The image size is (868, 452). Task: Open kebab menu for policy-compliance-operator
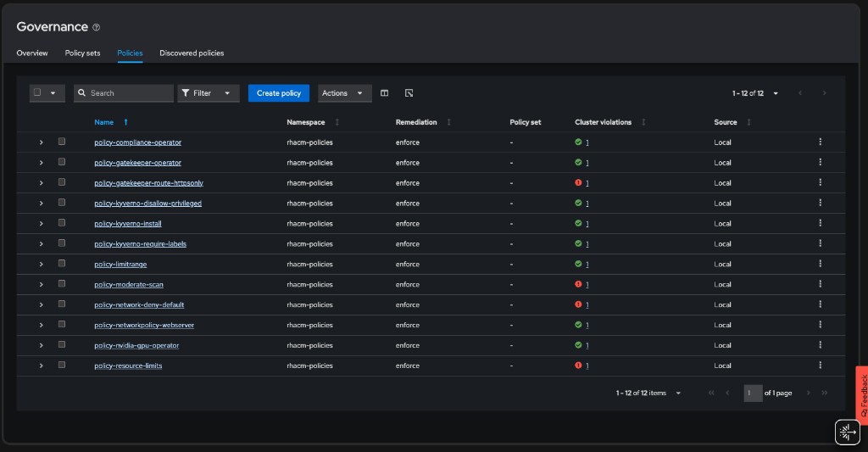click(820, 142)
